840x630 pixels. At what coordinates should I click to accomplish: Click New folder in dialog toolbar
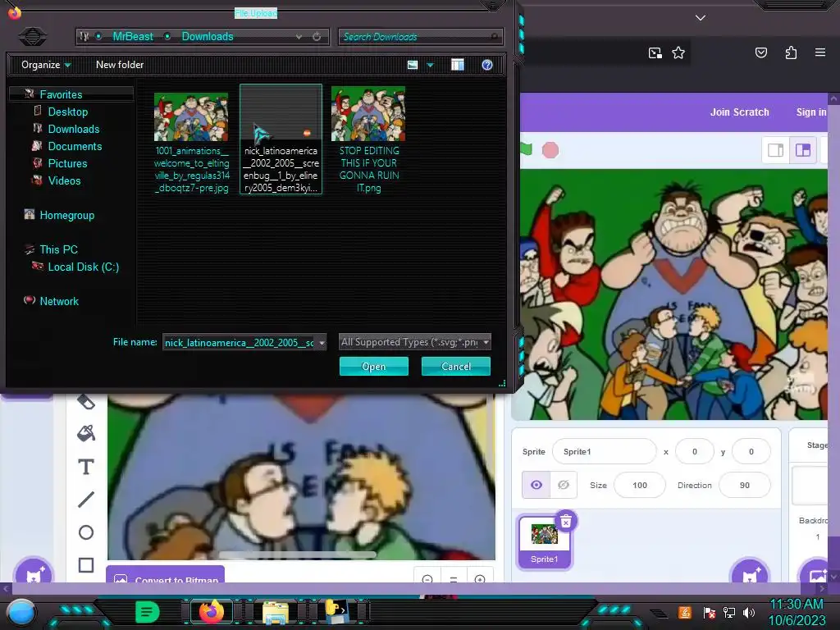pyautogui.click(x=120, y=65)
